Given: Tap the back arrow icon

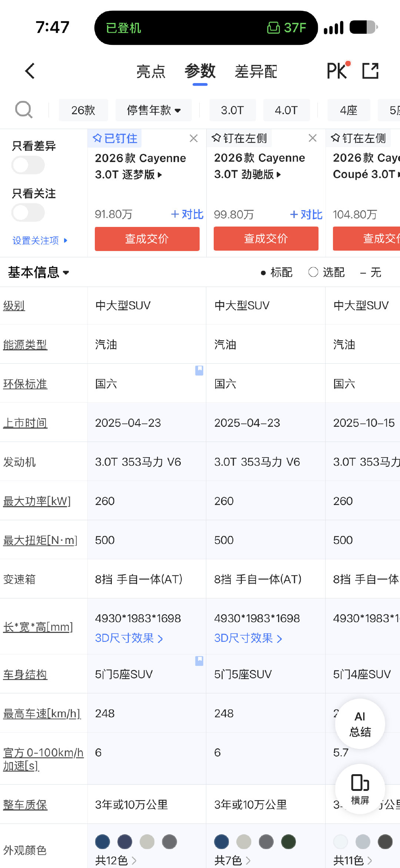Looking at the screenshot, I should [x=30, y=71].
